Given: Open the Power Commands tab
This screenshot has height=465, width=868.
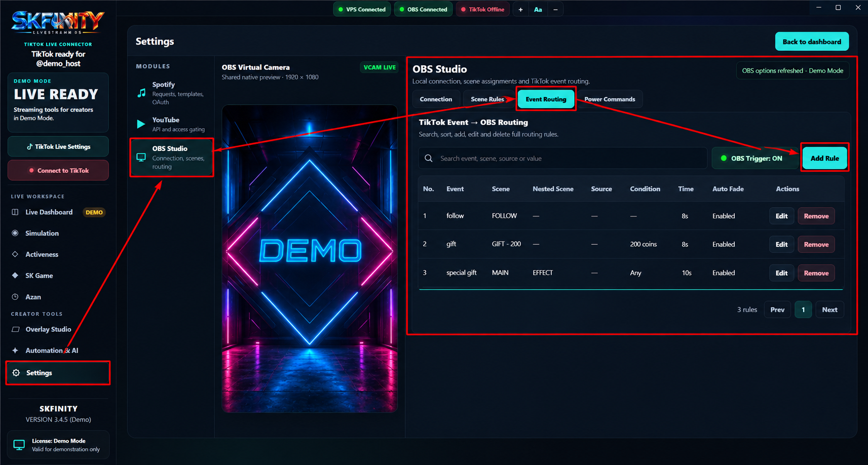Looking at the screenshot, I should click(610, 99).
